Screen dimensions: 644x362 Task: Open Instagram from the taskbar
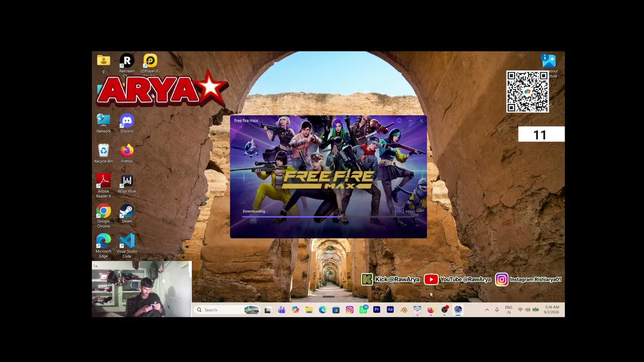tap(350, 310)
